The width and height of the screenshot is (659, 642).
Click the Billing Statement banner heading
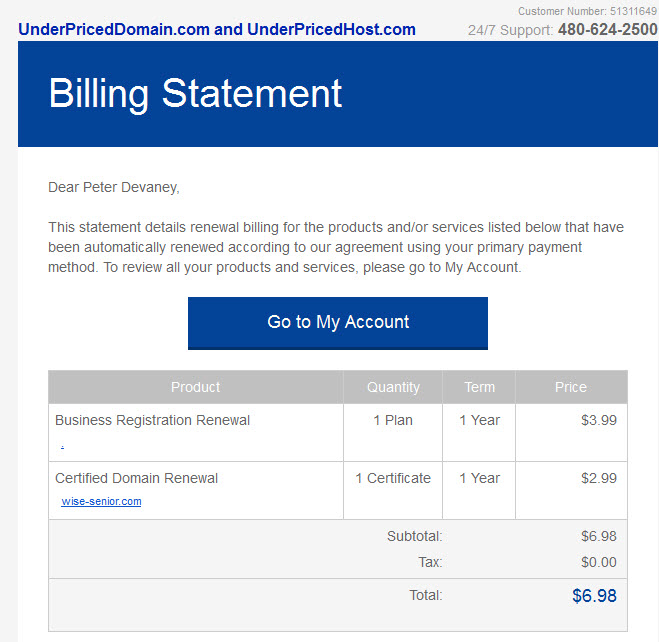tap(195, 93)
